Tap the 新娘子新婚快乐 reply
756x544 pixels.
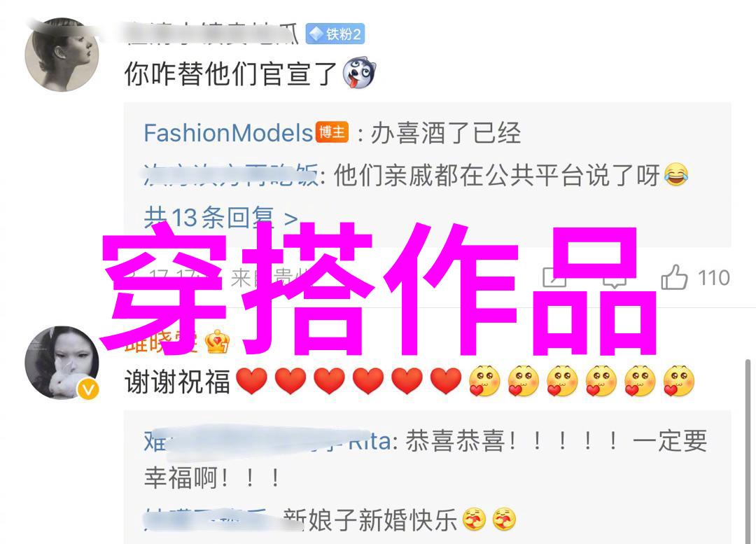point(370,520)
